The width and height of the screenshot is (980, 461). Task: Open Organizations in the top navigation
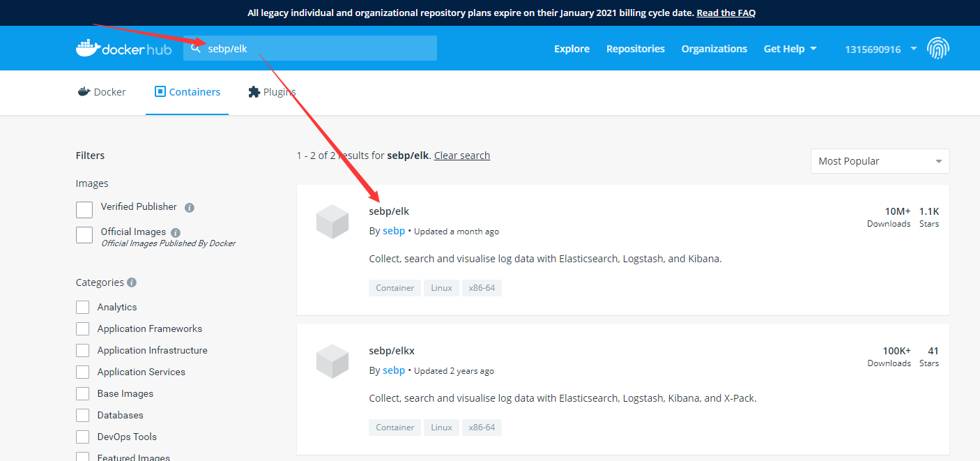tap(714, 49)
